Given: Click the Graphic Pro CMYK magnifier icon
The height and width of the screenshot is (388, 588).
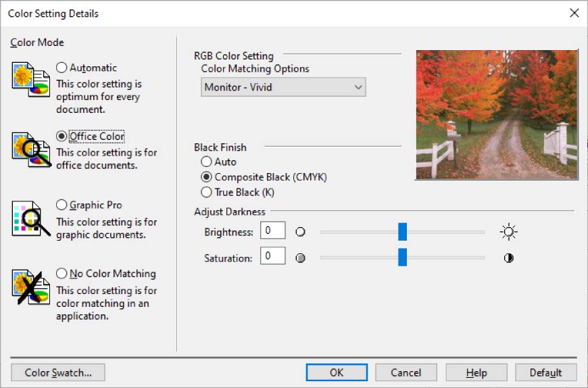Looking at the screenshot, I should tap(31, 218).
